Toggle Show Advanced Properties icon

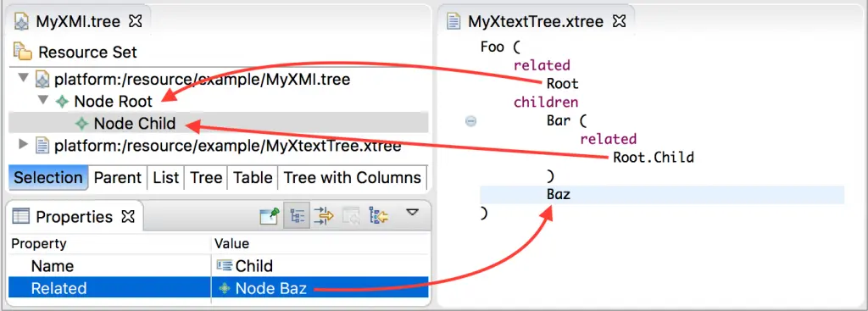click(x=323, y=216)
